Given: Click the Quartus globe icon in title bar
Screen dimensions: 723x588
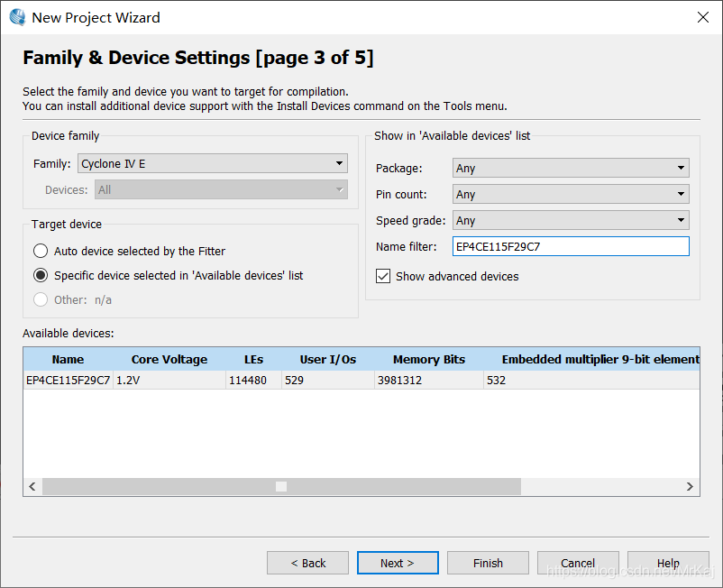Looking at the screenshot, I should pyautogui.click(x=17, y=17).
